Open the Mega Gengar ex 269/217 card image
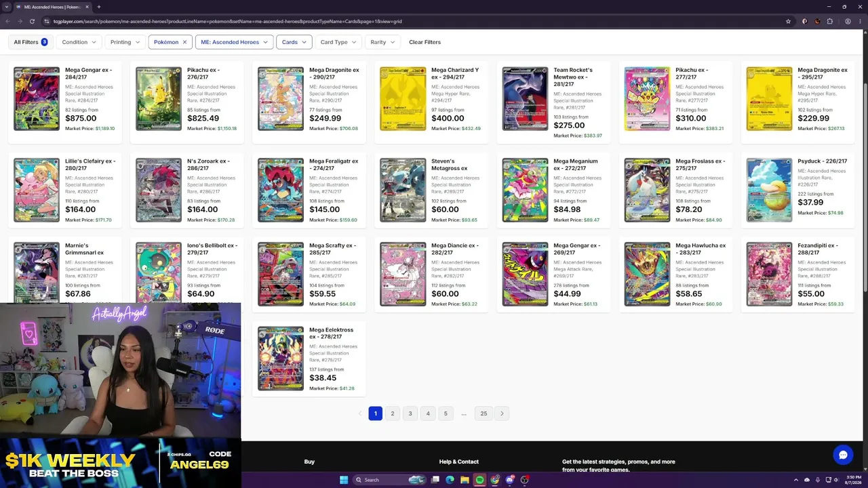 [x=525, y=274]
